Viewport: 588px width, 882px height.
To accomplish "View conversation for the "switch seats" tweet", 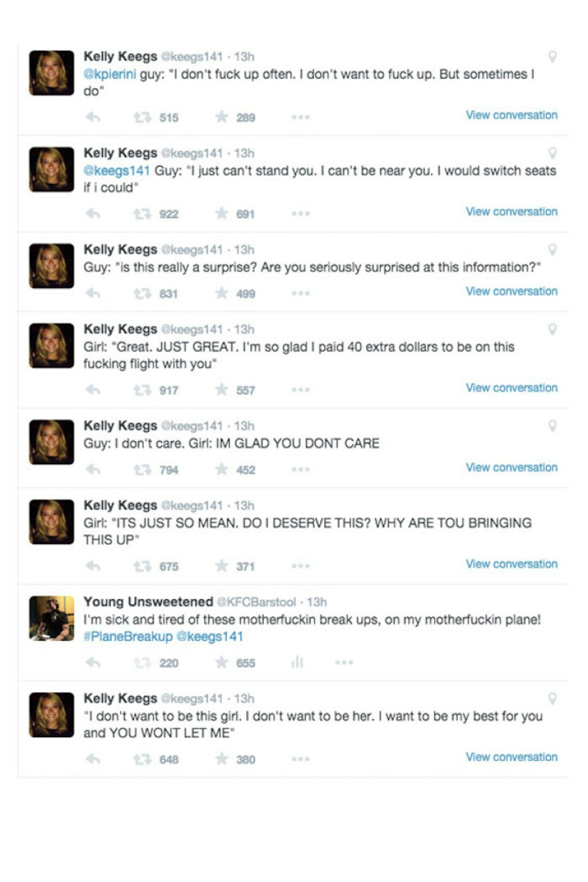I will click(512, 212).
